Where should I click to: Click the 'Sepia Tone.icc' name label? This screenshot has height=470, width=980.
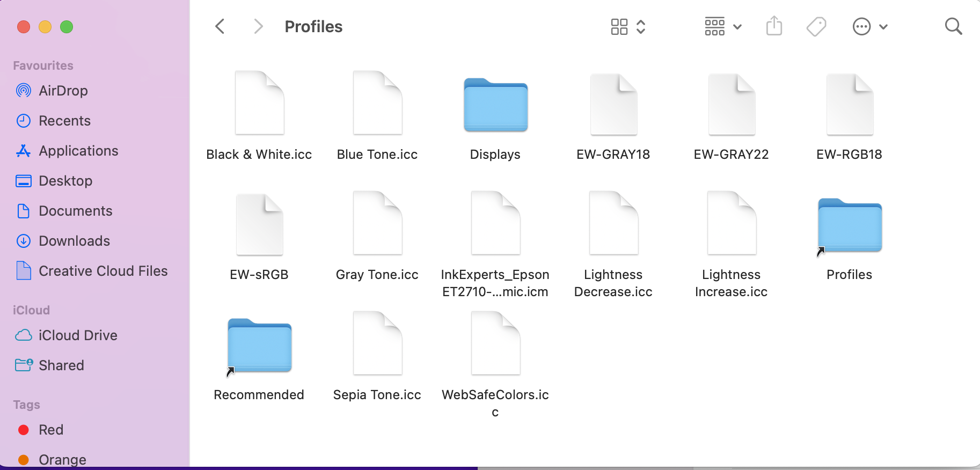(x=377, y=395)
